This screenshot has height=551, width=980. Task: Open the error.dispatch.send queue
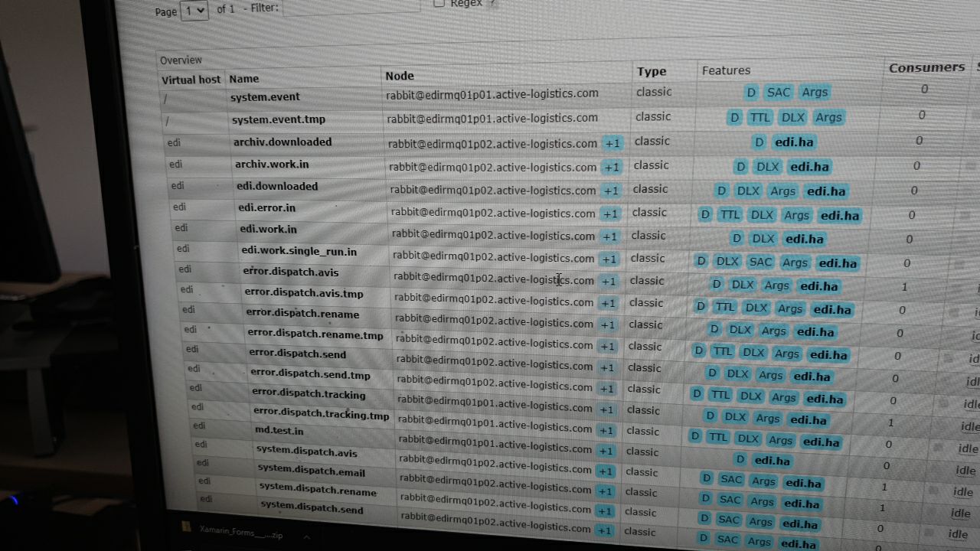click(x=297, y=354)
